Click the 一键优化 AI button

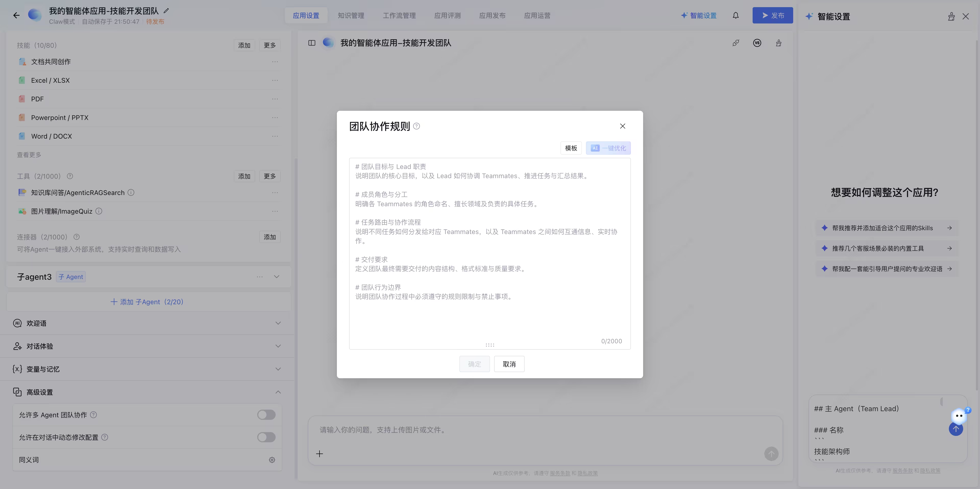point(608,149)
